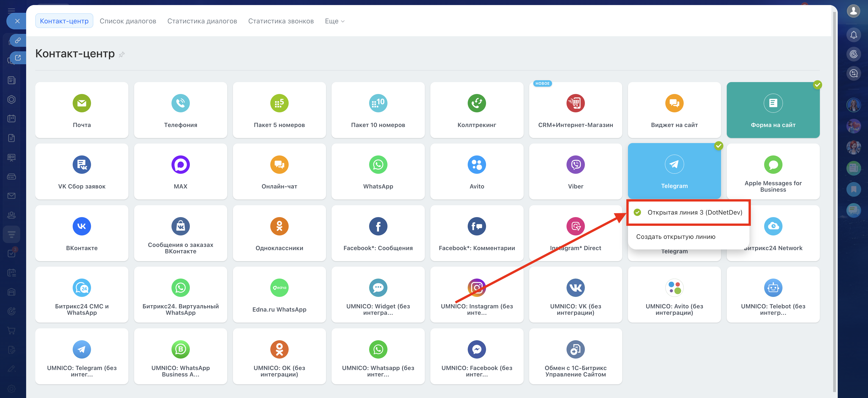The width and height of the screenshot is (868, 398).
Task: Open the MAX messenger icon
Action: 180,164
